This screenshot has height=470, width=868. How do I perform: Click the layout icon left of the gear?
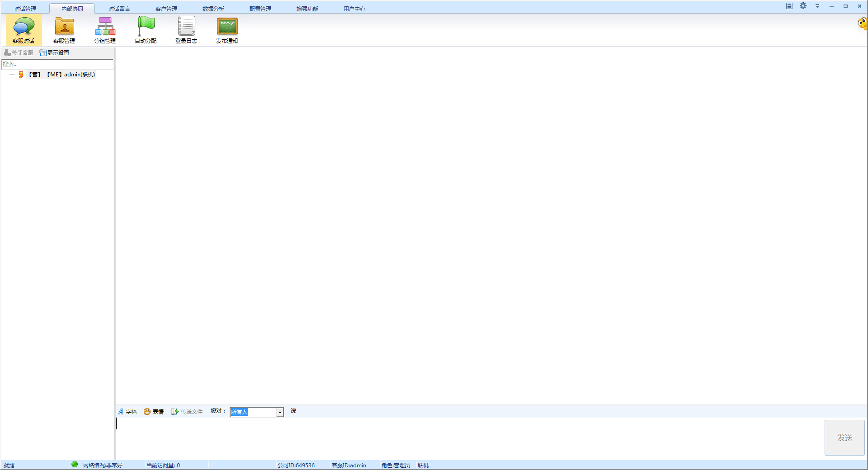(789, 6)
